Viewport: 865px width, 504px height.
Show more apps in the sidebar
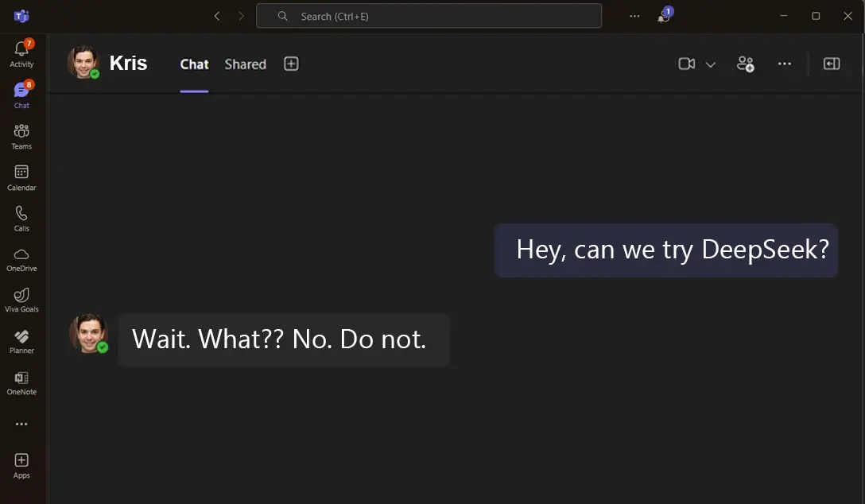tap(21, 425)
